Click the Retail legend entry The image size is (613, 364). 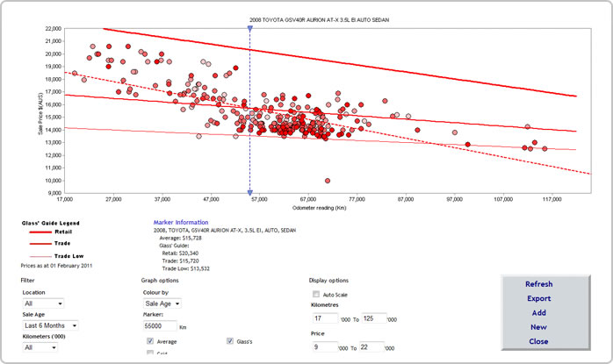pyautogui.click(x=51, y=232)
